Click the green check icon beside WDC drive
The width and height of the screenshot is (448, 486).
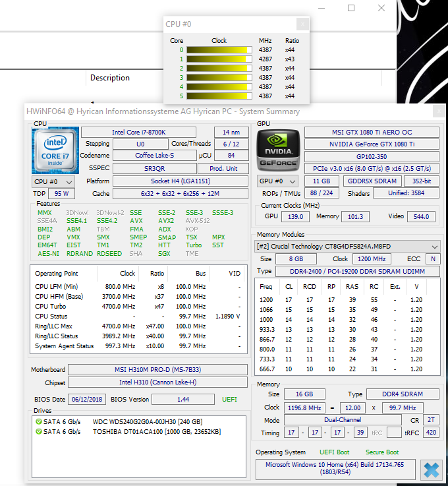pyautogui.click(x=39, y=421)
